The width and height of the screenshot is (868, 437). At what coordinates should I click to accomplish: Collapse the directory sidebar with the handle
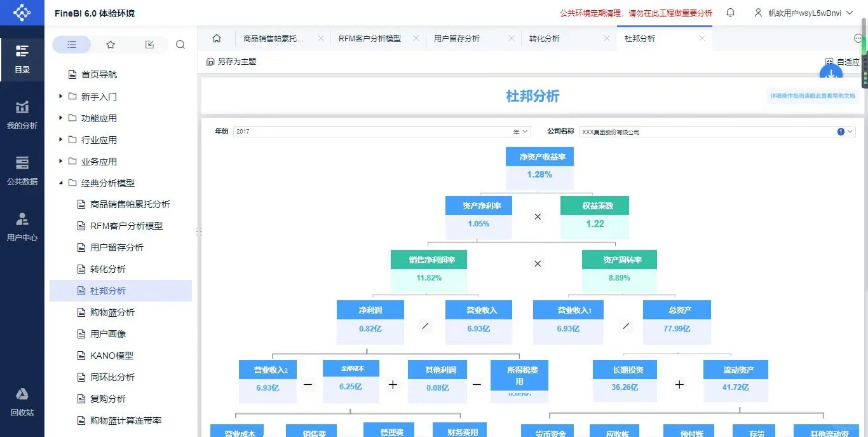(199, 232)
